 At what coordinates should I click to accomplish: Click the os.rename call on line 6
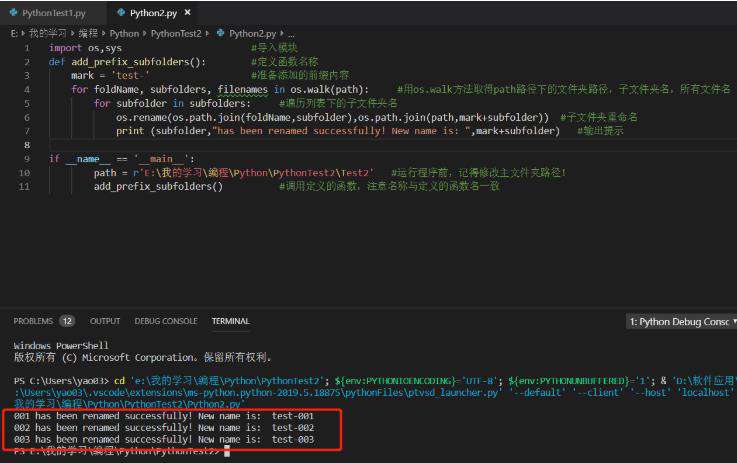click(x=332, y=117)
